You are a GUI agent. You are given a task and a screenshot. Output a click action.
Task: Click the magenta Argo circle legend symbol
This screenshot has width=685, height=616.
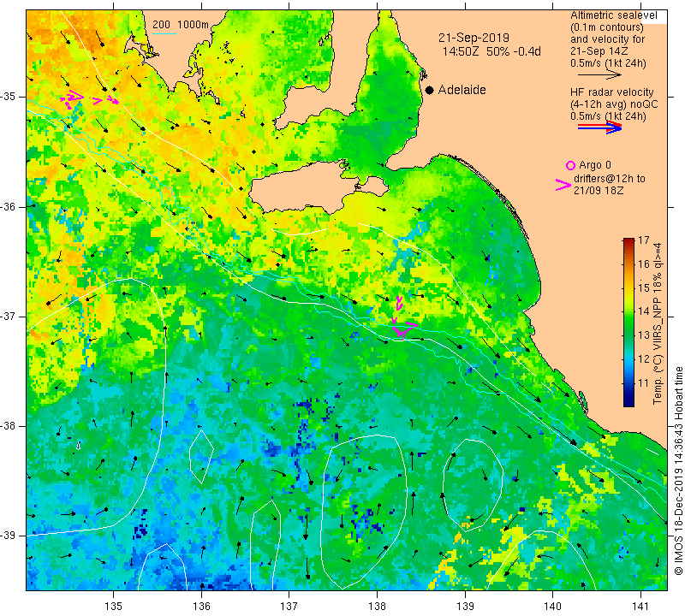pyautogui.click(x=570, y=165)
